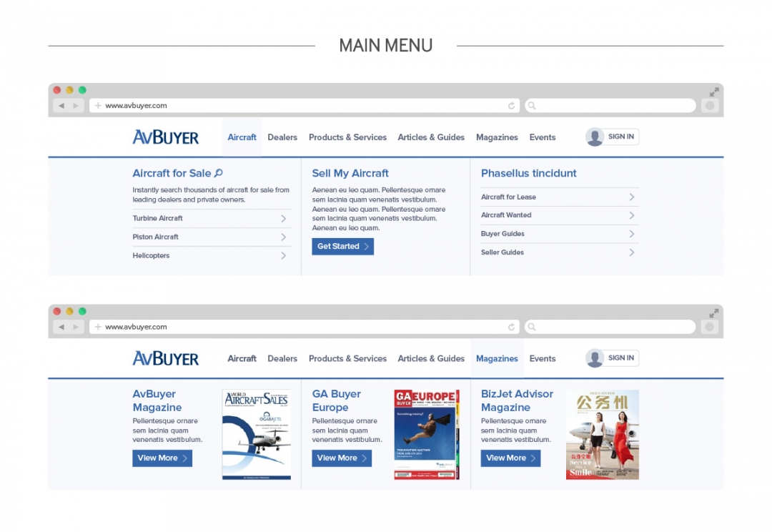Expand Aircraft Wanted chevron

pos(632,215)
